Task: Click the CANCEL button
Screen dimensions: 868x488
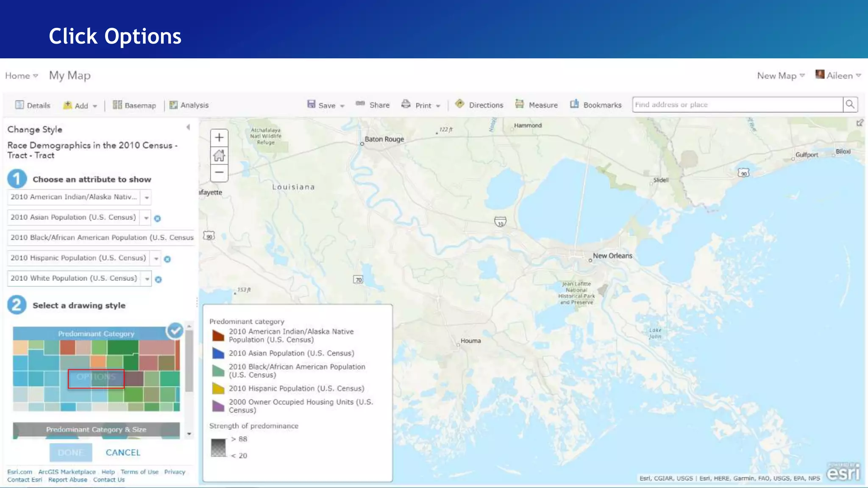Action: (x=123, y=452)
